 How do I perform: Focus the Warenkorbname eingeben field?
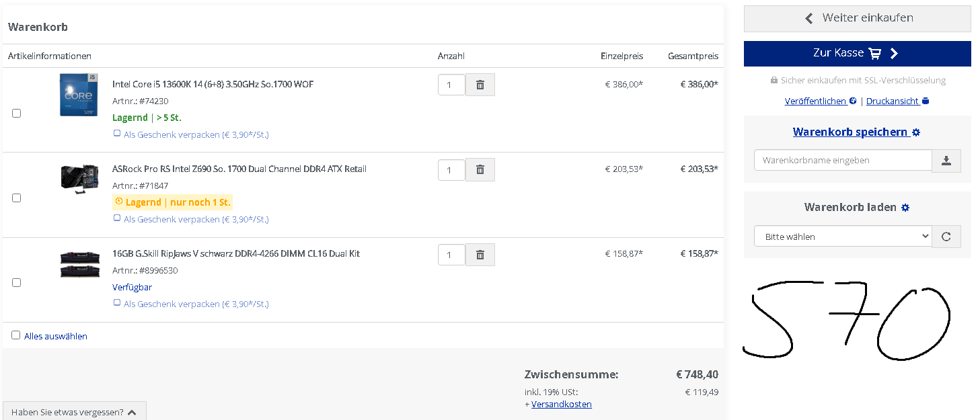843,161
